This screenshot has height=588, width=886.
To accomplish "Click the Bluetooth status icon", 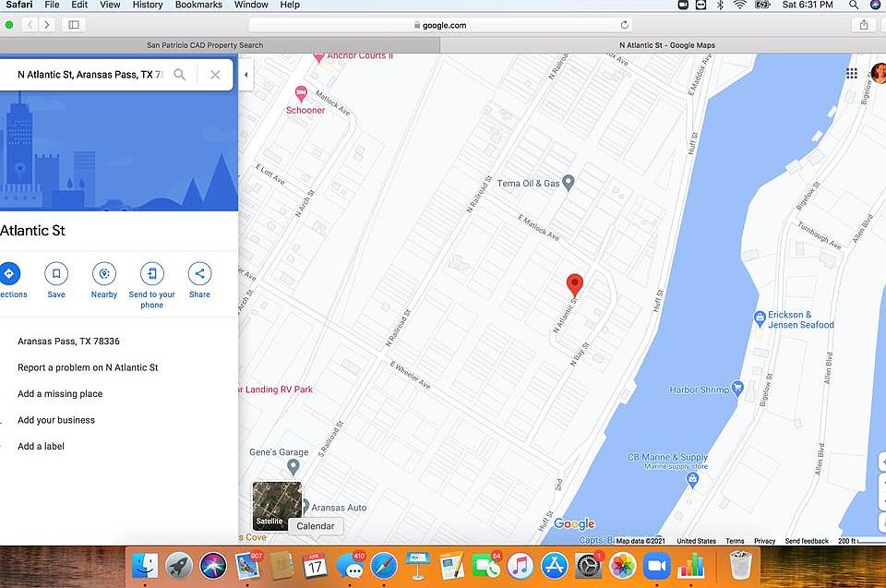I will pos(720,6).
